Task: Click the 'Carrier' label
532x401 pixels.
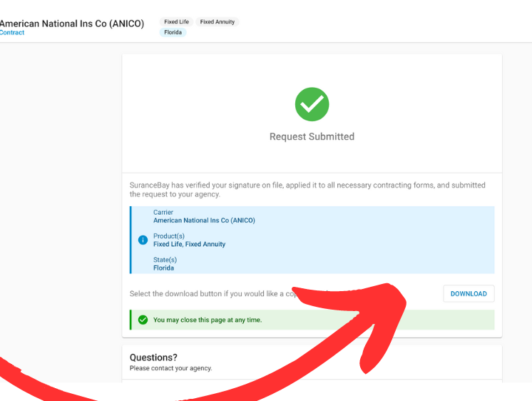Action: click(163, 212)
